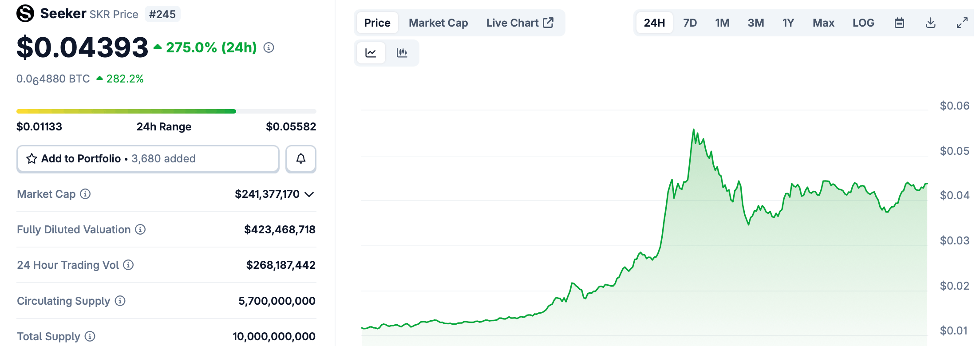Image resolution: width=980 pixels, height=346 pixels.
Task: Click Fully Diluted Valuation info icon
Action: point(140,229)
